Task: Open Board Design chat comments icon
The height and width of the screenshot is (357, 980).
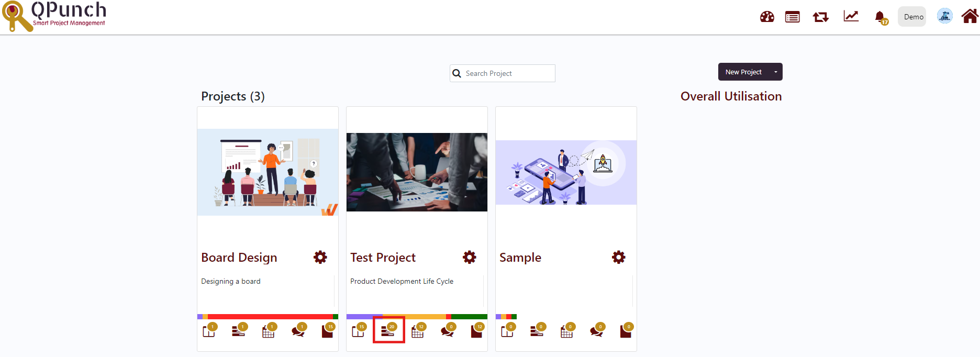Action: 299,330
